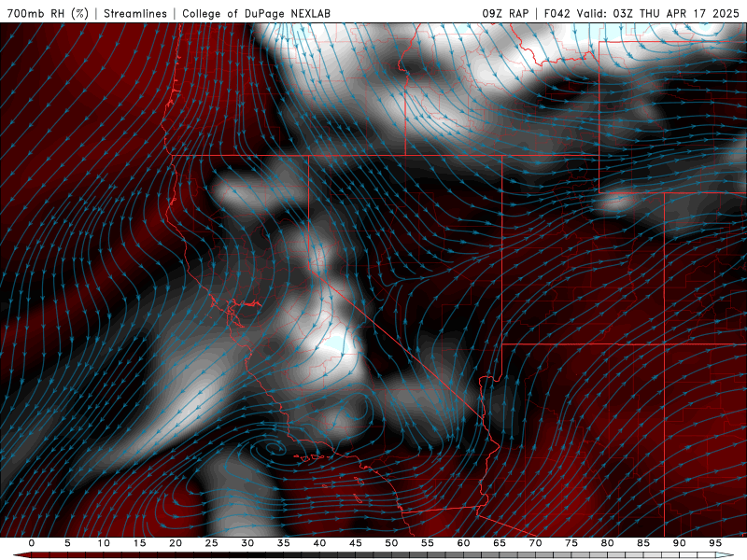Click the '45' value on color scale
Image resolution: width=747 pixels, height=560 pixels.
click(x=356, y=543)
